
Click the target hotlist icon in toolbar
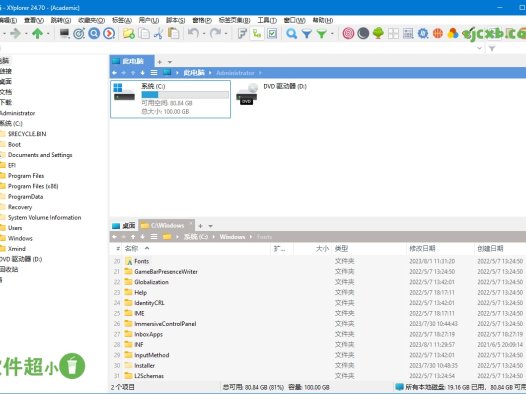point(79,33)
